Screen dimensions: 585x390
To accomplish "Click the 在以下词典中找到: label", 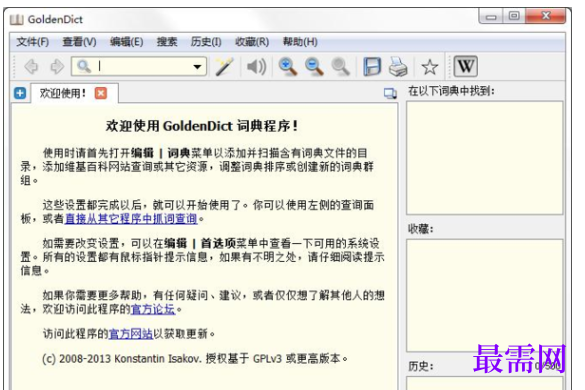I will 451,91.
